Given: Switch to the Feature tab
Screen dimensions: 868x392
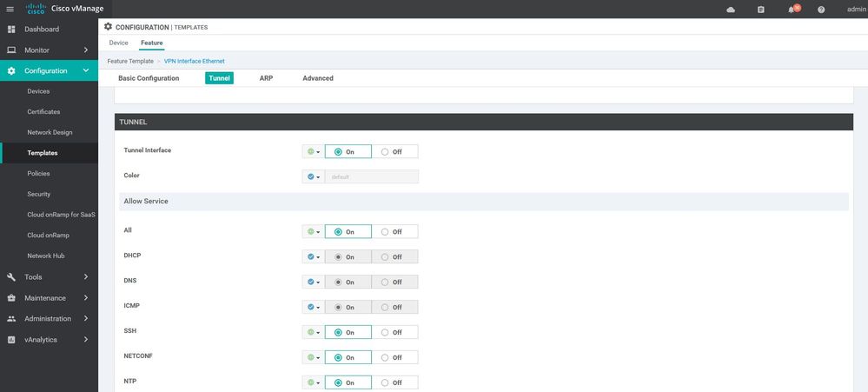Looking at the screenshot, I should [x=152, y=43].
